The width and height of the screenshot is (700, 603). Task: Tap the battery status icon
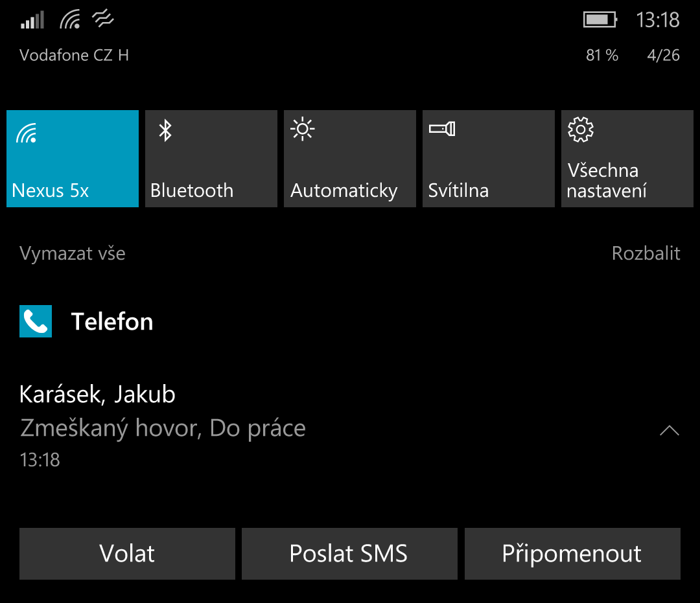point(600,19)
